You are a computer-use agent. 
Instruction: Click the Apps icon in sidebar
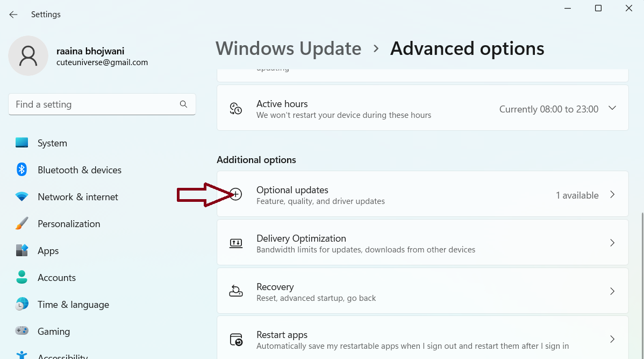(x=22, y=251)
